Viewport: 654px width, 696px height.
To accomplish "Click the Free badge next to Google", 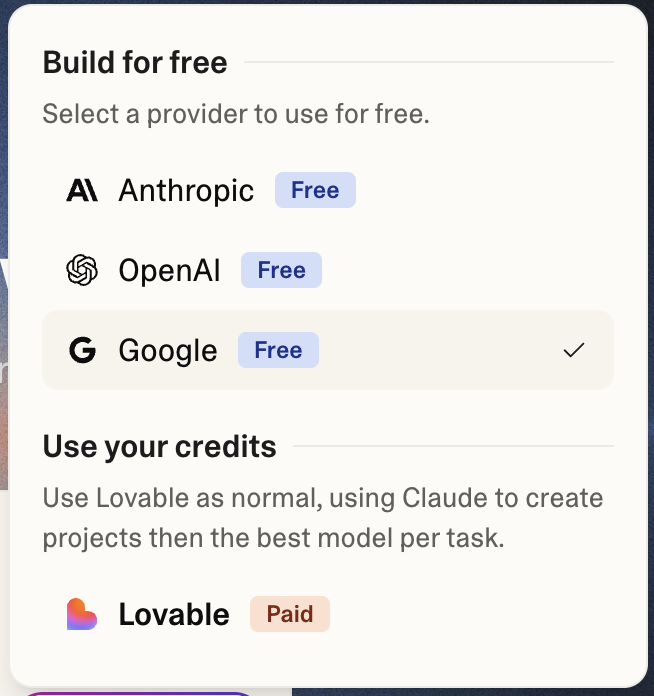I will tap(278, 350).
